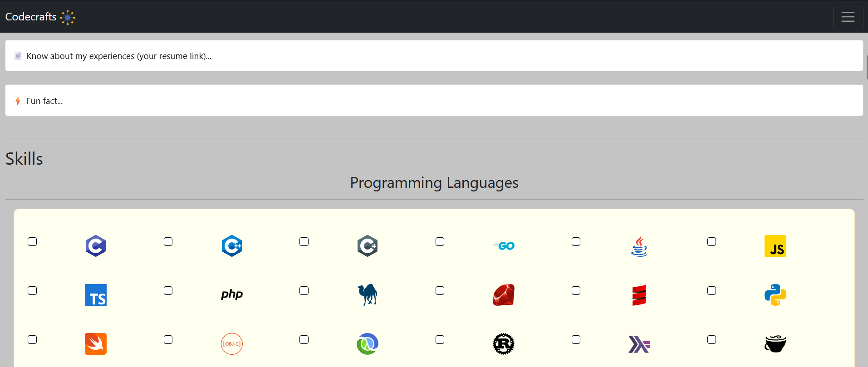Click the Go language logo
Viewport: 868px width, 367px height.
pyautogui.click(x=504, y=246)
